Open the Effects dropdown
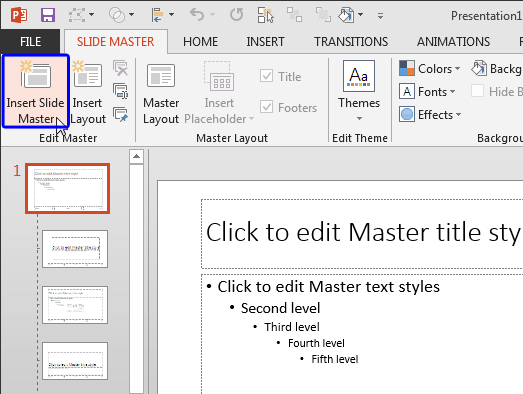This screenshot has height=394, width=523. [431, 114]
